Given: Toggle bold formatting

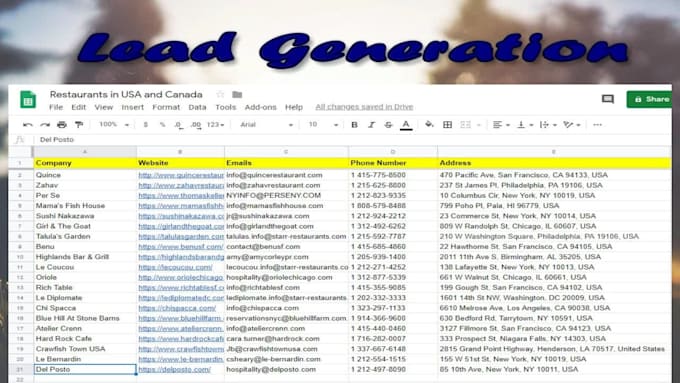Looking at the screenshot, I should tap(354, 124).
